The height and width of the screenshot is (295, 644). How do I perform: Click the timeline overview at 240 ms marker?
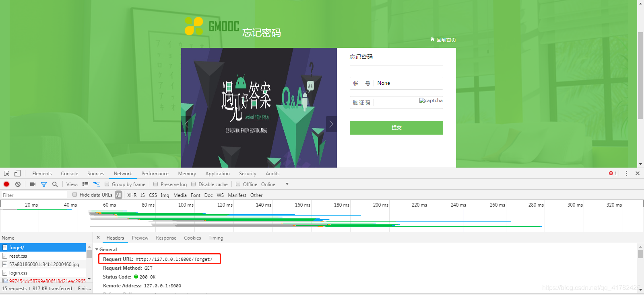464,220
